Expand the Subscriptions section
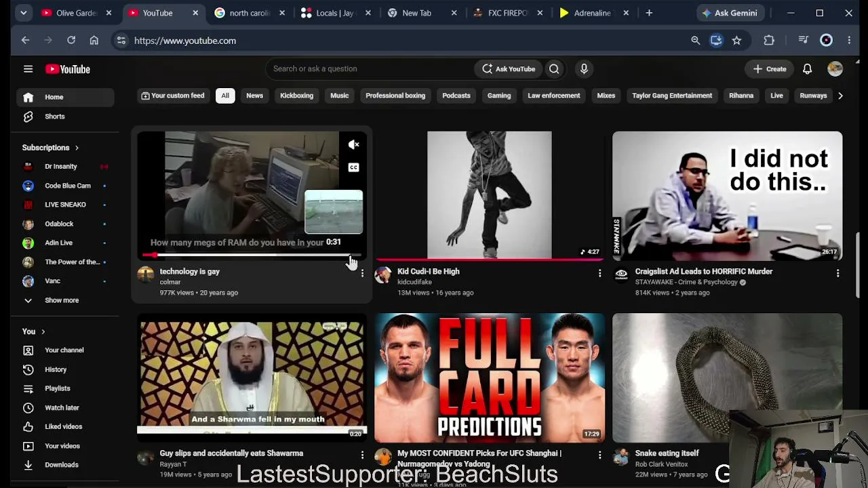This screenshot has height=488, width=868. click(x=50, y=148)
